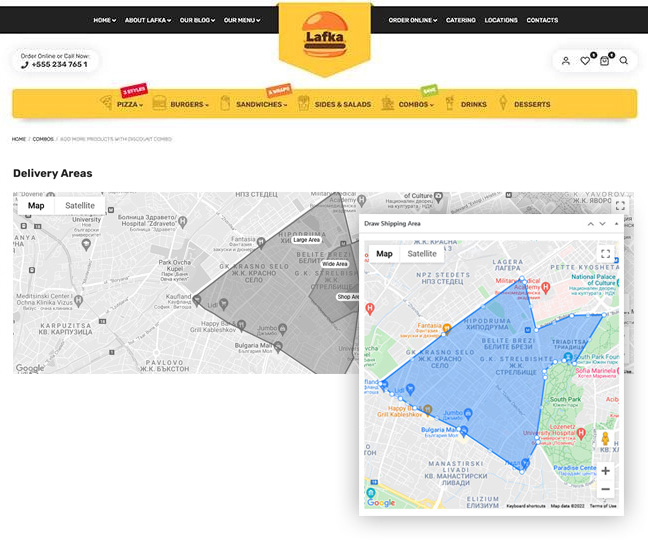The image size is (648, 551).
Task: Expand the Pizza category dropdown
Action: (x=129, y=104)
